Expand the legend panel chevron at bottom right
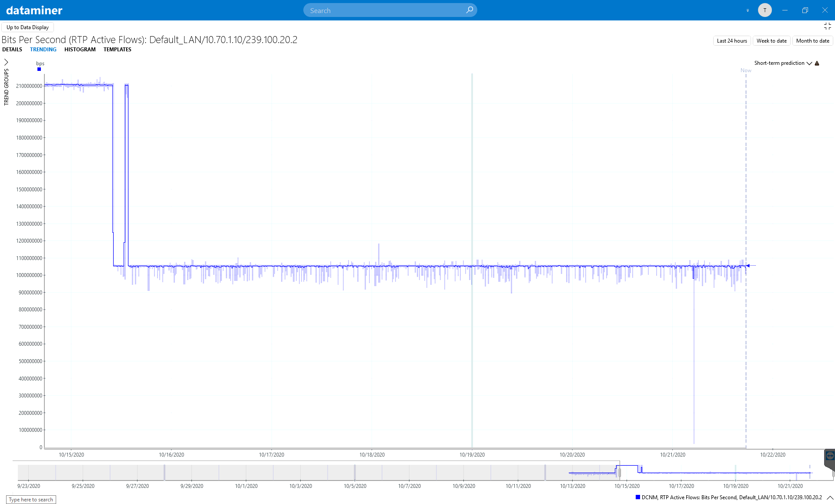835x504 pixels. click(x=830, y=497)
